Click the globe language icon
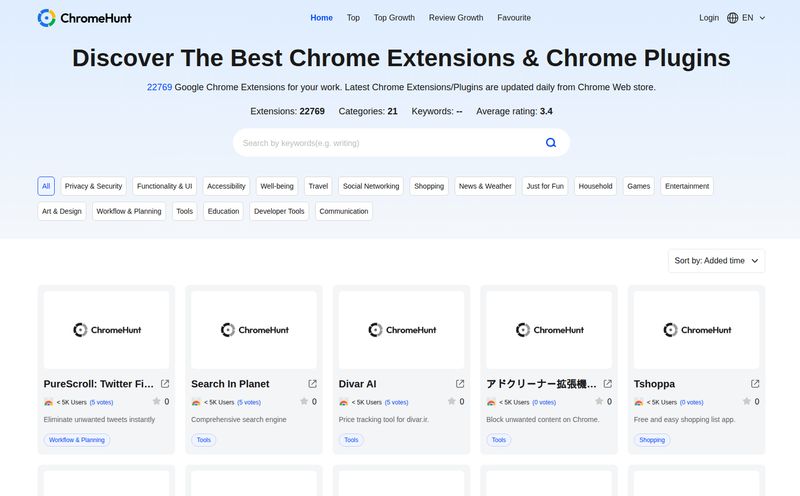 tap(732, 18)
